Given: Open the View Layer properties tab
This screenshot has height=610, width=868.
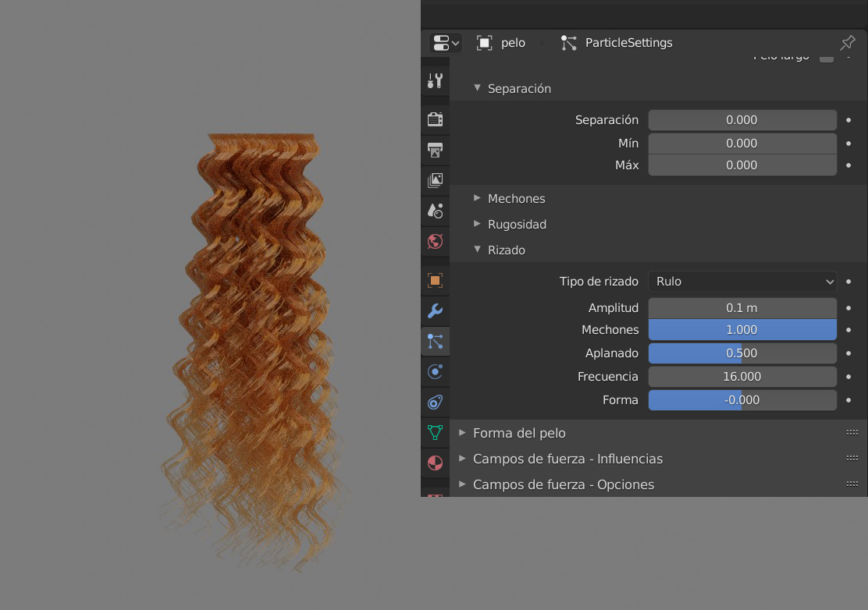Looking at the screenshot, I should tap(435, 180).
